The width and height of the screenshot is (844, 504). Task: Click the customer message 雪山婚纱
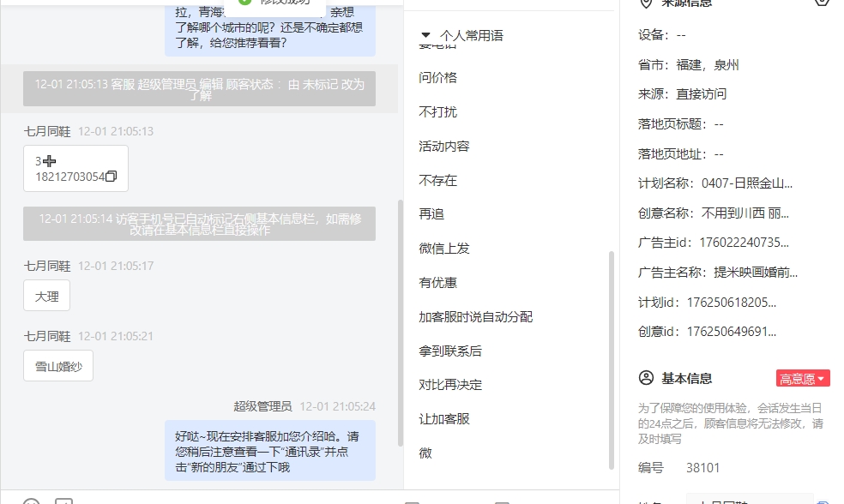click(x=58, y=366)
